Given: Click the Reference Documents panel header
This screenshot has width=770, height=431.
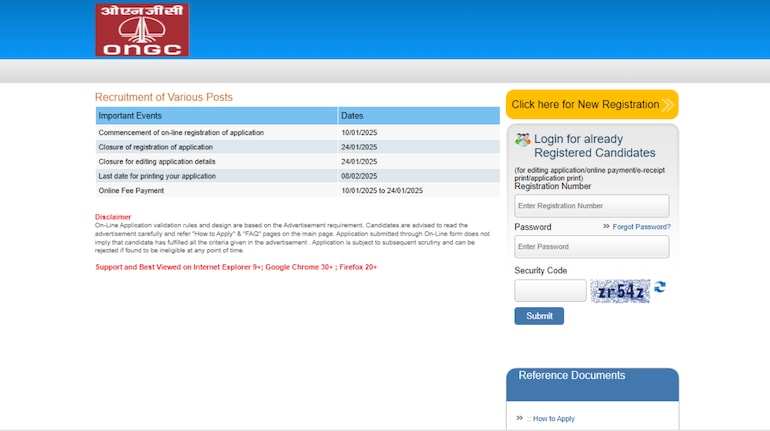Looking at the screenshot, I should 592,376.
